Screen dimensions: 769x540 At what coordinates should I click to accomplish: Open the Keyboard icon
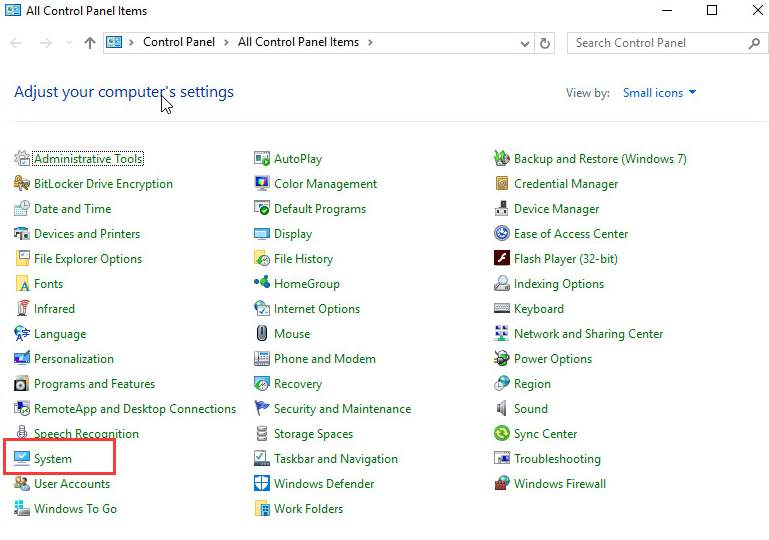tap(502, 309)
